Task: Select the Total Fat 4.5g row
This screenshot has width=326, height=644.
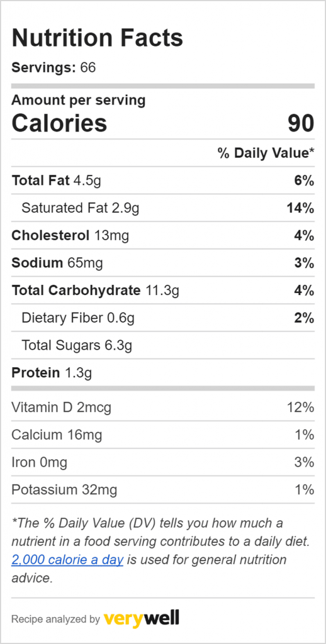Action: [163, 180]
